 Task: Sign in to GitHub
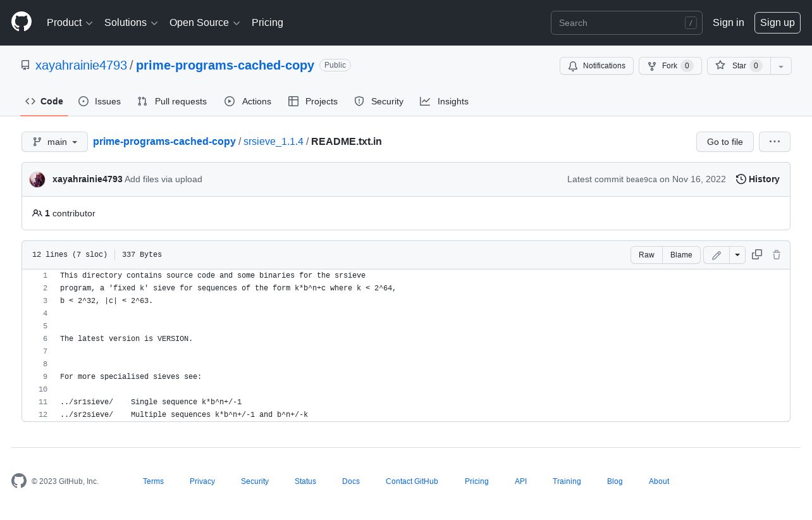pos(729,23)
